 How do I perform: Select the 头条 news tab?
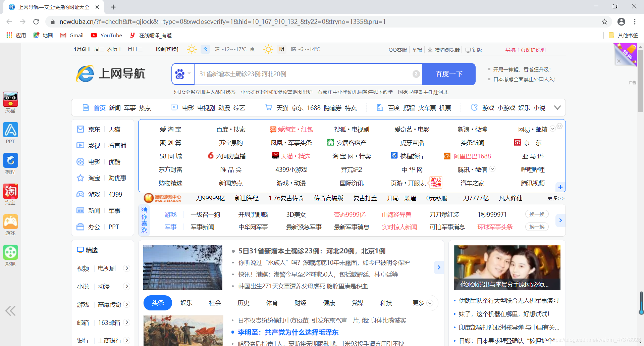[158, 303]
